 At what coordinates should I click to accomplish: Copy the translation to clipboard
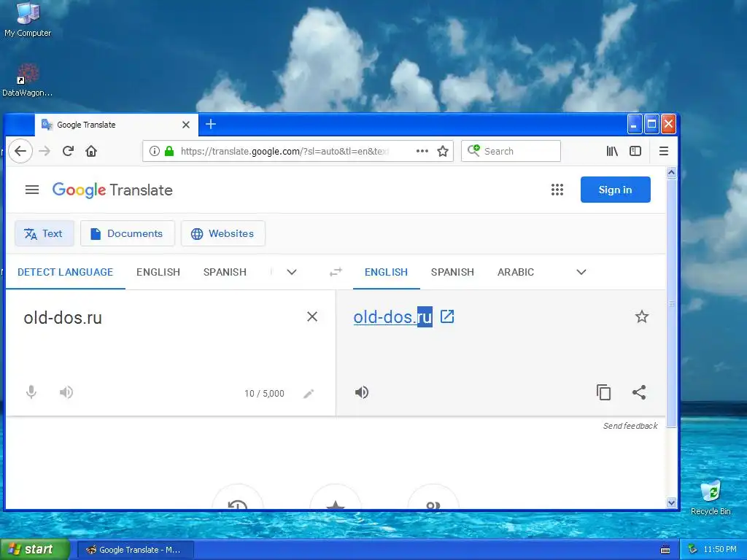pyautogui.click(x=603, y=392)
